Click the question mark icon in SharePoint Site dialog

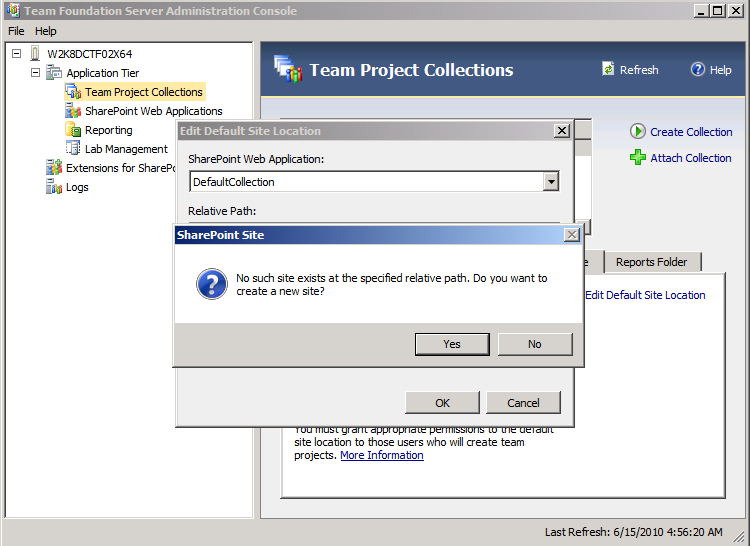[x=212, y=284]
